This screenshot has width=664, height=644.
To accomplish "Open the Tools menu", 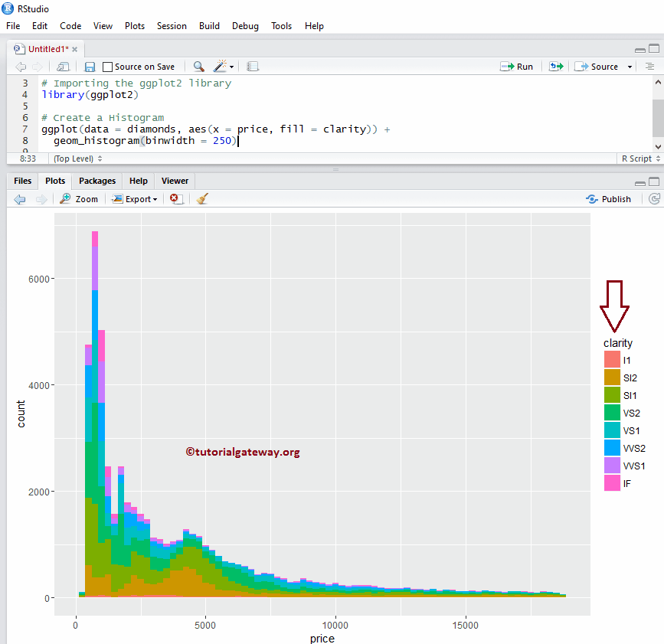I will (x=281, y=25).
